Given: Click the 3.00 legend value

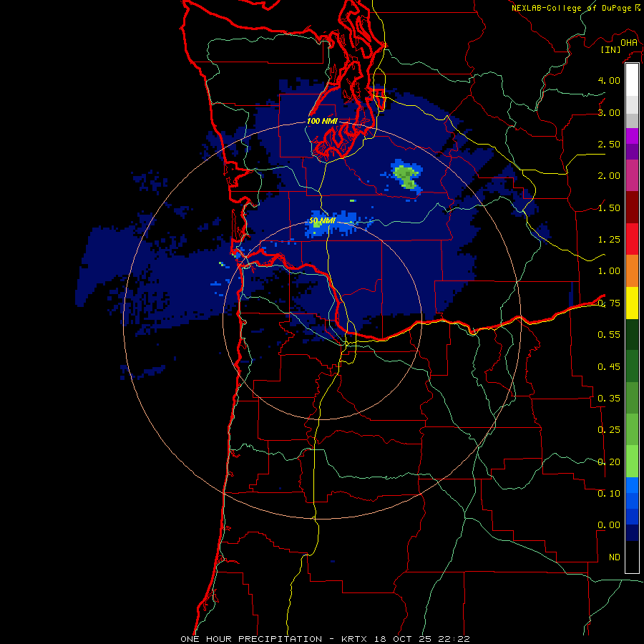Looking at the screenshot, I should click(609, 112).
